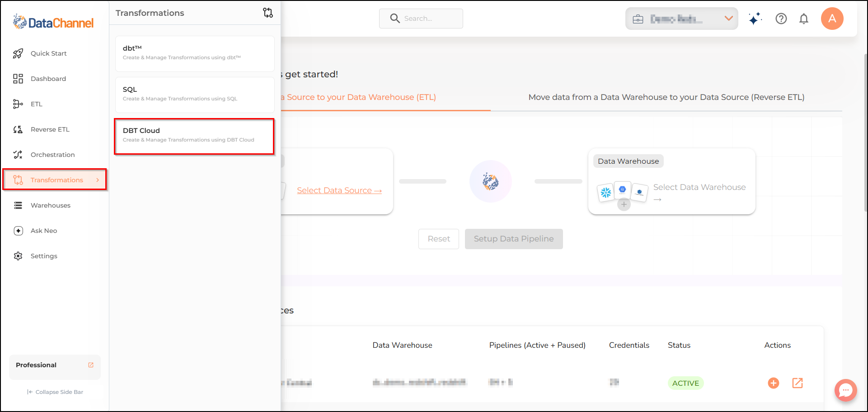Open the ETL menu item
The image size is (868, 412).
click(55, 104)
